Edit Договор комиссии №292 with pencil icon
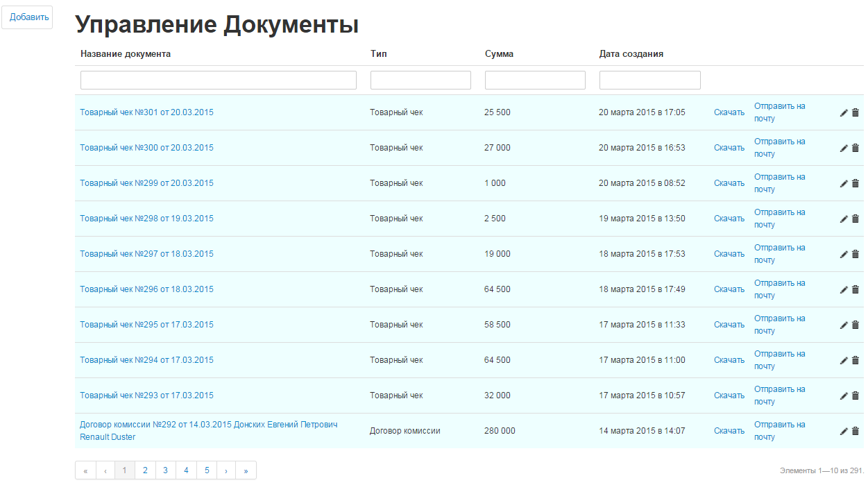Image resolution: width=868 pixels, height=485 pixels. [844, 431]
